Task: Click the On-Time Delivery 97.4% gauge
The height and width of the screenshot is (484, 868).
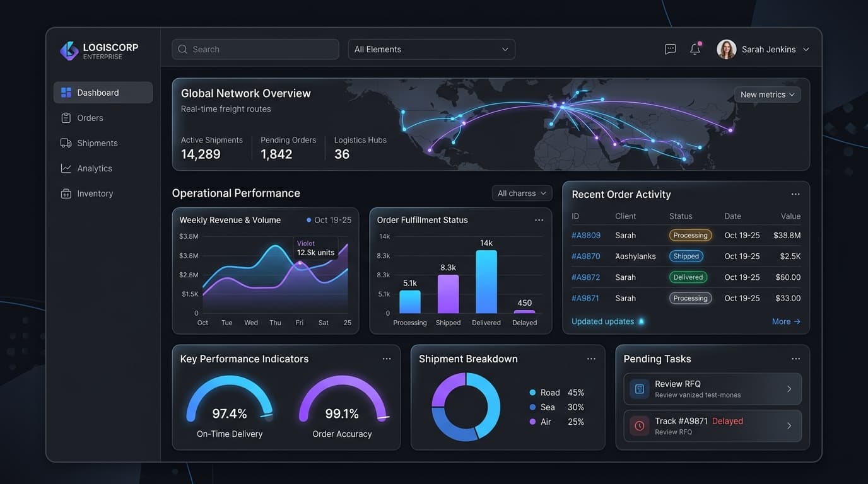Action: [x=230, y=400]
